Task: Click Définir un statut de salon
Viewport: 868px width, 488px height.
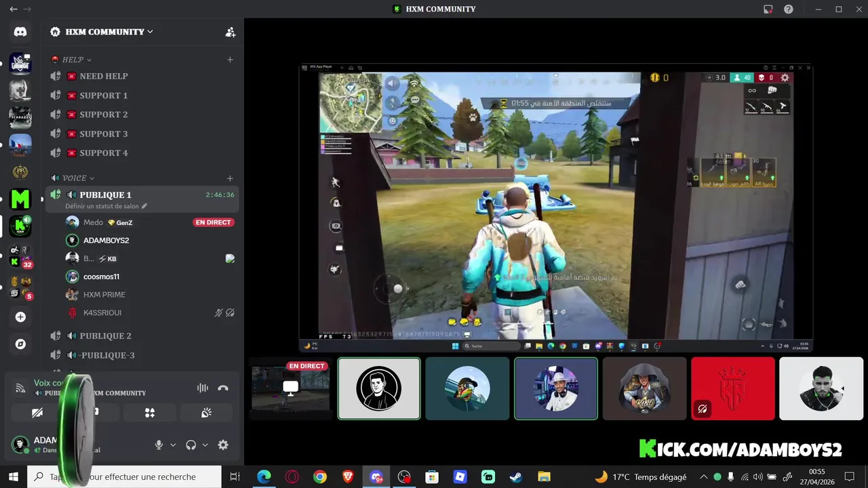Action: 106,206
